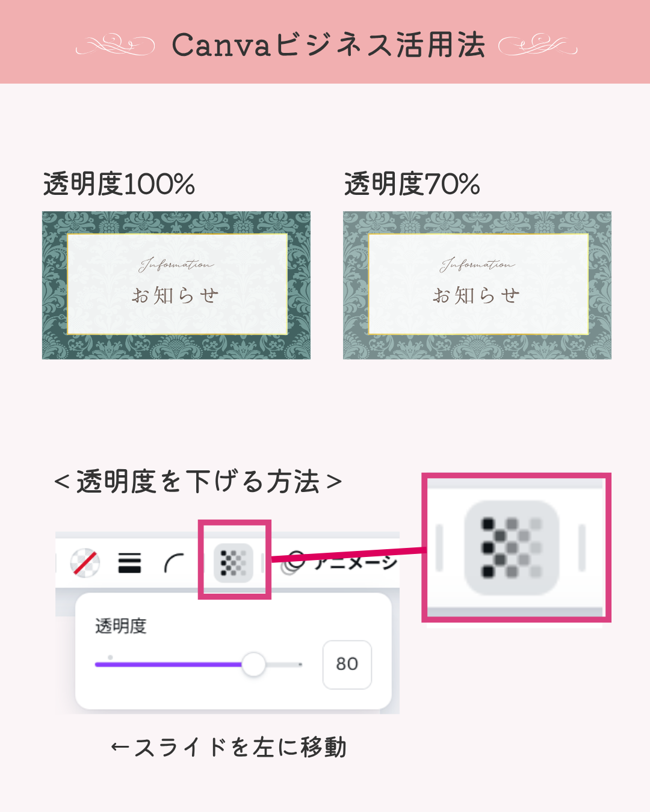Screen dimensions: 650x812
Task: Click the border color icon with red slash
Action: point(85,563)
